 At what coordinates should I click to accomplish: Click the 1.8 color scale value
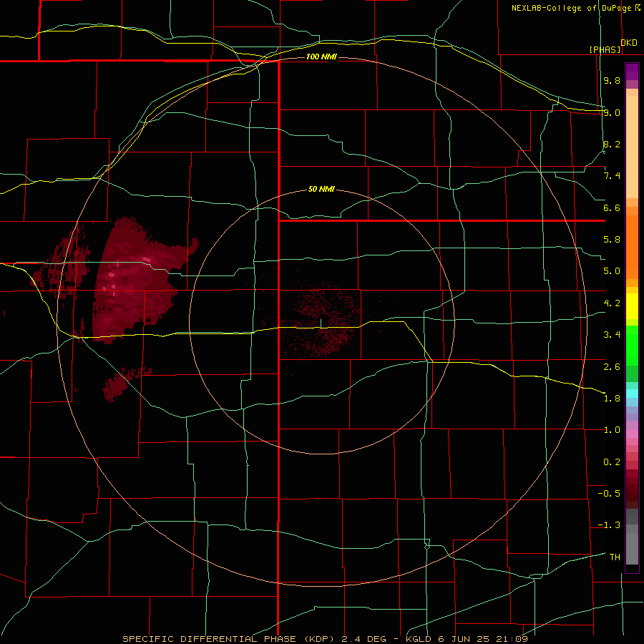[x=612, y=399]
